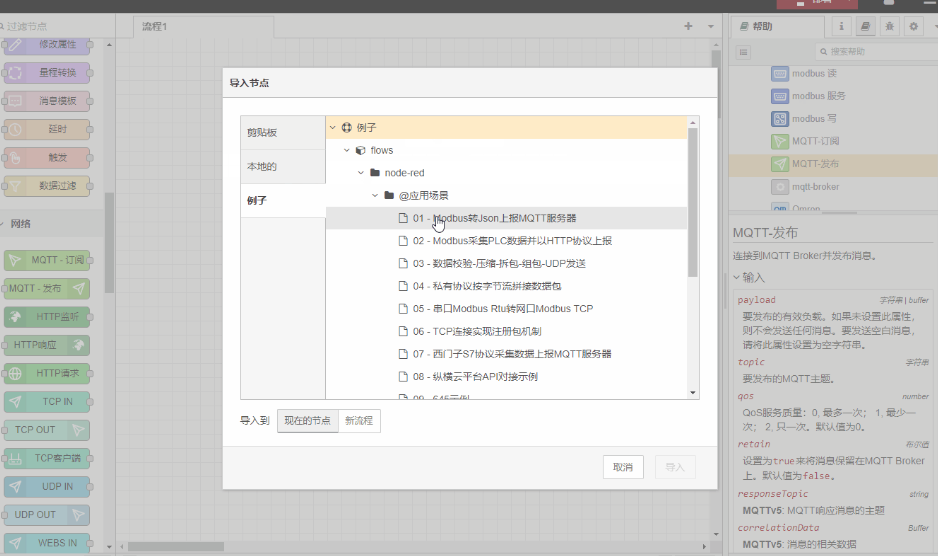
Task: Click the 导入 button
Action: (x=675, y=467)
